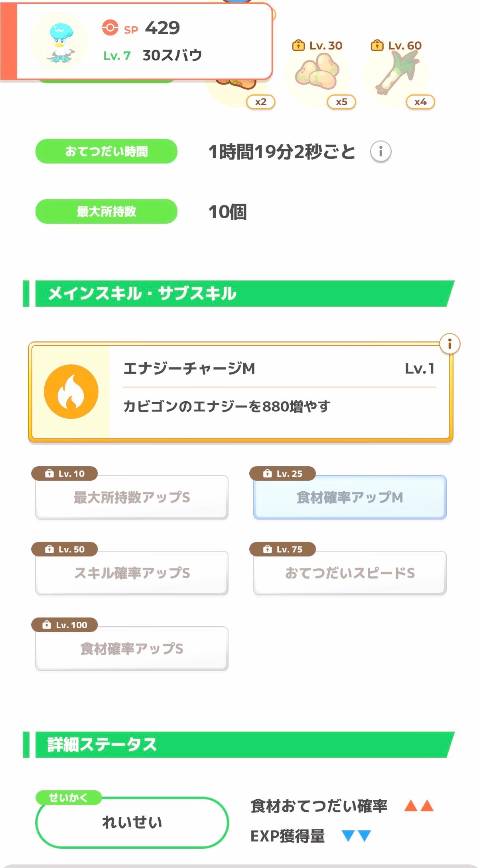This screenshot has height=868, width=481.
Task: Tap the Pokéball SP icon
Action: tap(110, 28)
